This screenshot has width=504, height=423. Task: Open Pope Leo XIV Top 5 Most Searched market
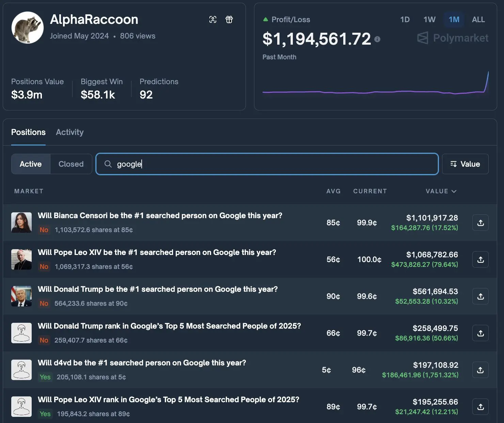coord(169,399)
